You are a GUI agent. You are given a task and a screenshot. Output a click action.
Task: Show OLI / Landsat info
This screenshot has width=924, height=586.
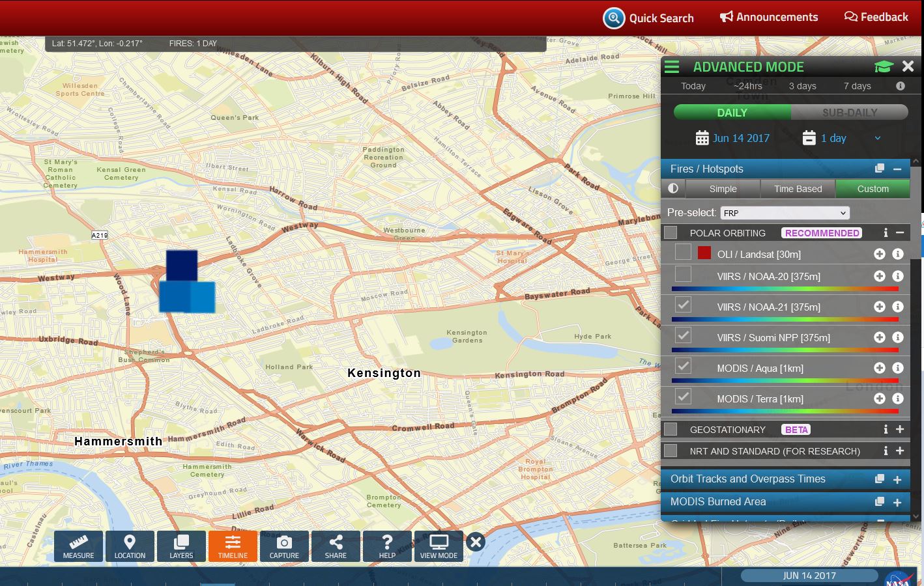click(898, 254)
